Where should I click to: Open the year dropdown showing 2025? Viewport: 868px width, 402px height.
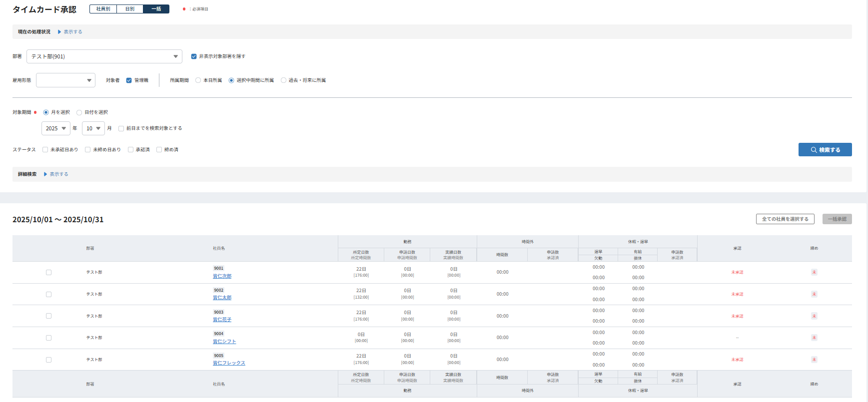coord(55,128)
